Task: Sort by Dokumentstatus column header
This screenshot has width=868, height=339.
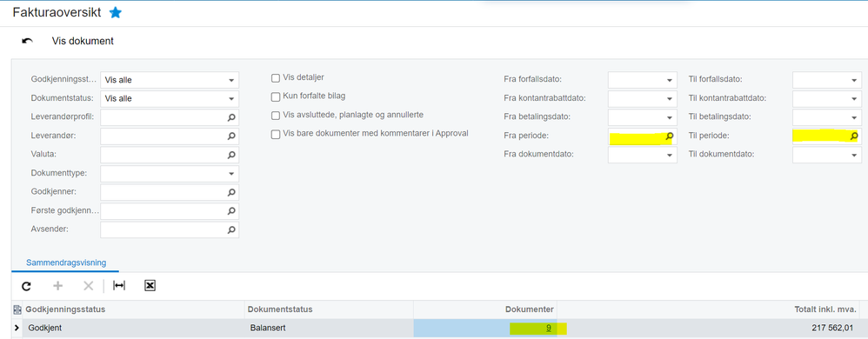Action: pos(329,309)
